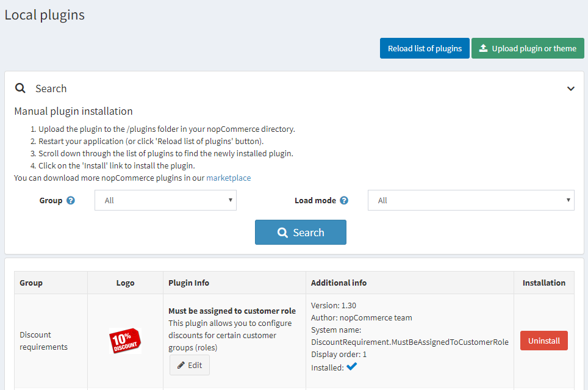588x390 pixels.
Task: Open the Load mode dropdown
Action: (x=470, y=200)
